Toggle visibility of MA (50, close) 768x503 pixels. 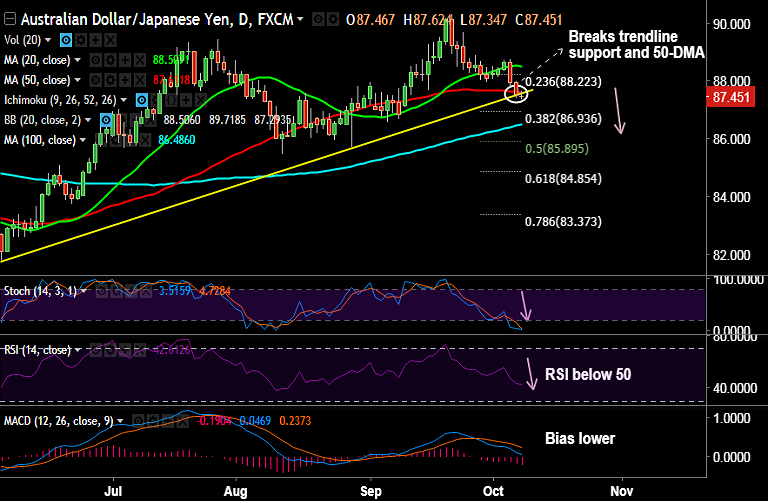96,80
